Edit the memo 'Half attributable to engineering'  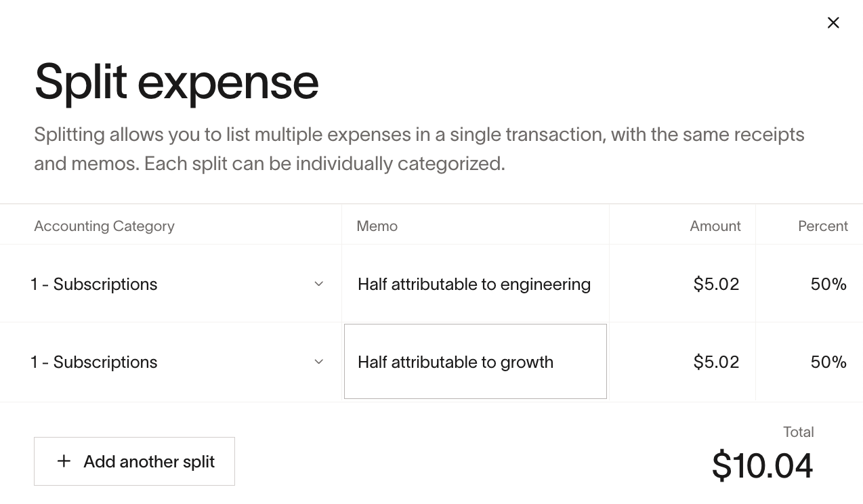pyautogui.click(x=474, y=284)
